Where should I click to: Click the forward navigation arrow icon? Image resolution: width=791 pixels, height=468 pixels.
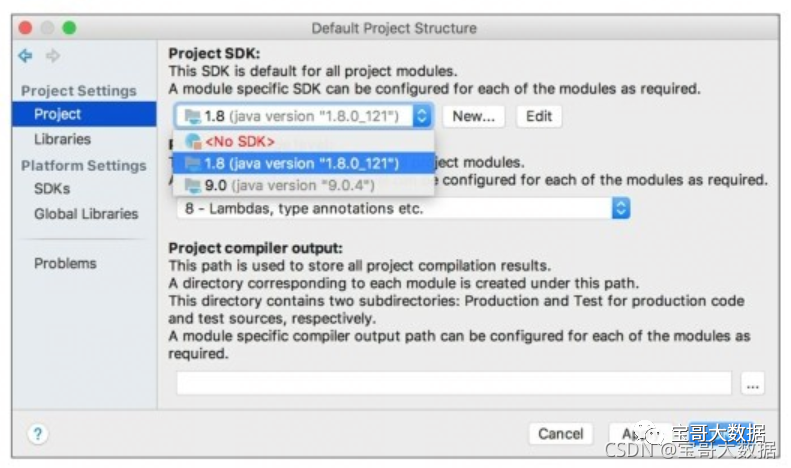tap(52, 55)
